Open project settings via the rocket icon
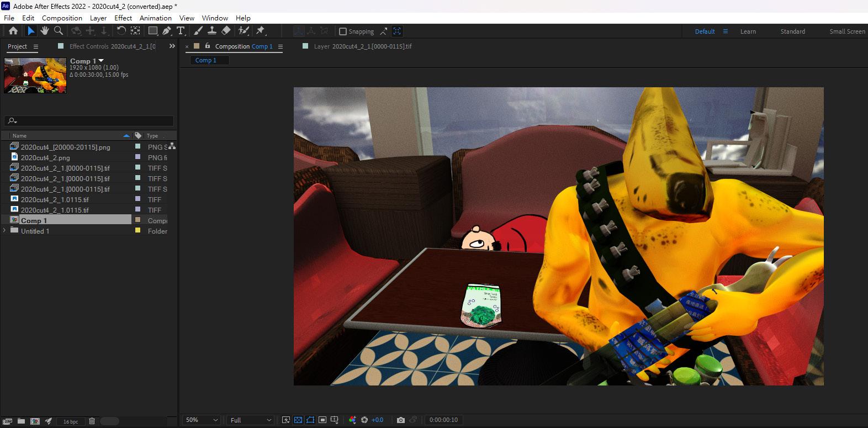868x428 pixels. [x=49, y=421]
